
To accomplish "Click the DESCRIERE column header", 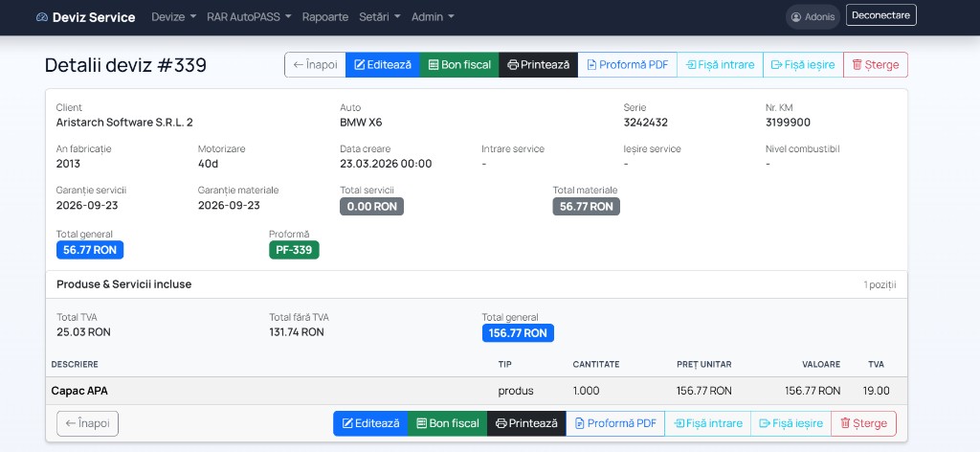I will pyautogui.click(x=75, y=365).
